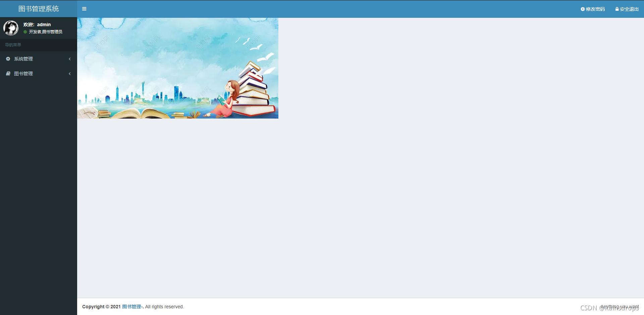Click the 修改密码 link

[x=593, y=9]
